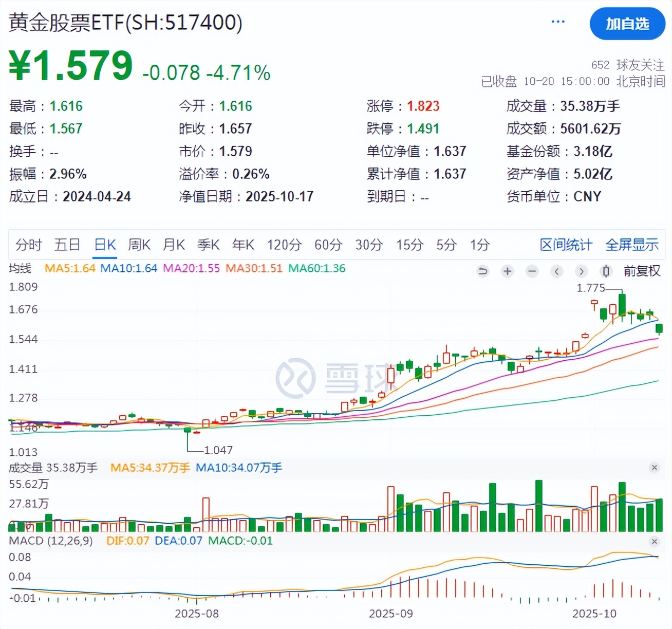Select the 月K monthly candlestick tab

[x=174, y=245]
